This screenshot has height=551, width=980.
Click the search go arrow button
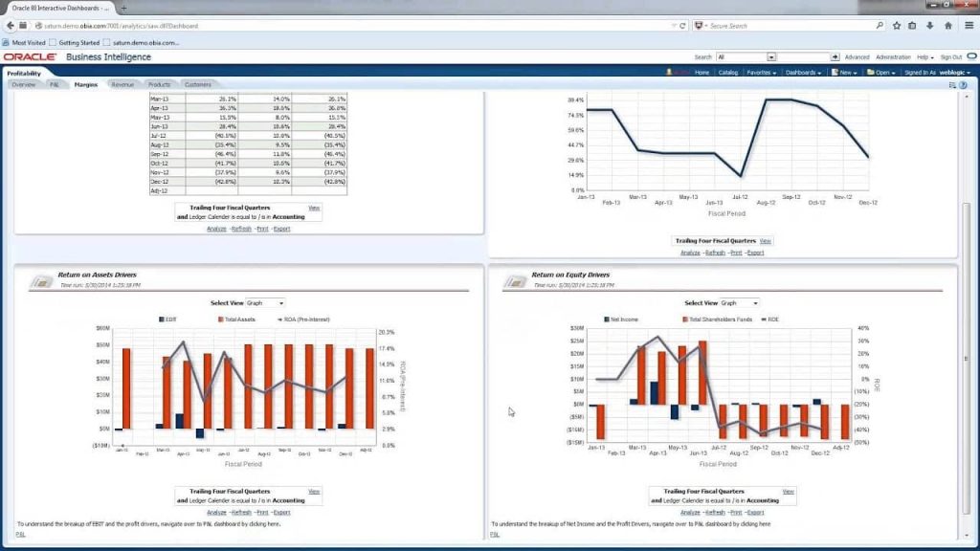click(835, 56)
